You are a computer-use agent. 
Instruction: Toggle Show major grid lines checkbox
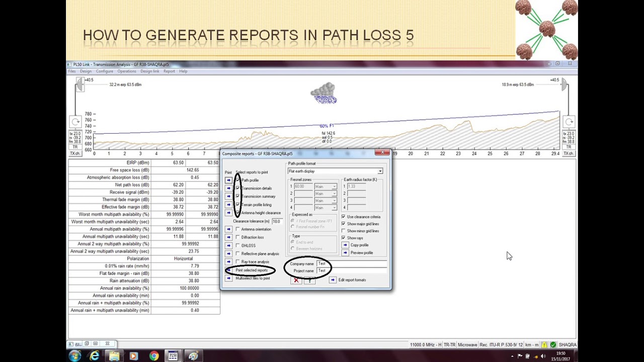click(344, 224)
